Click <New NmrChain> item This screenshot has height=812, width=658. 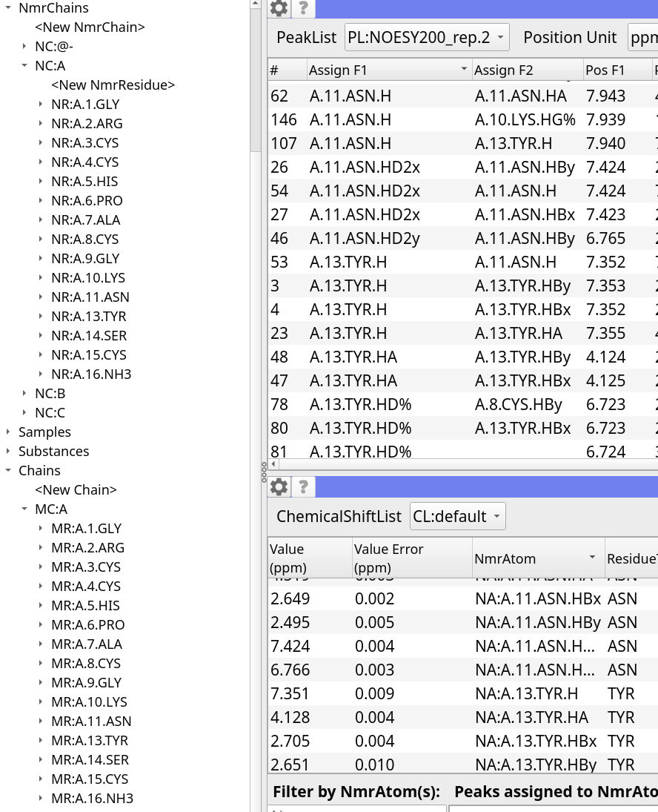tap(90, 27)
